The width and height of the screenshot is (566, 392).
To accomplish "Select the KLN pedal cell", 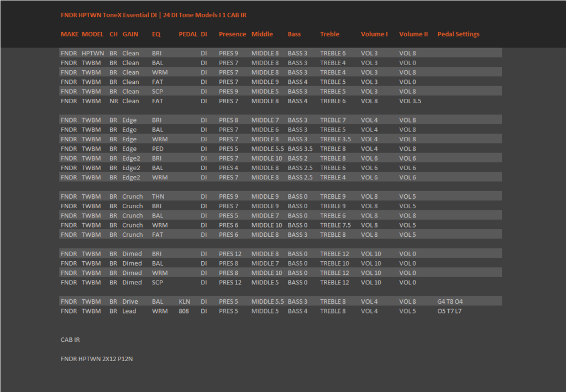I will pyautogui.click(x=185, y=302).
